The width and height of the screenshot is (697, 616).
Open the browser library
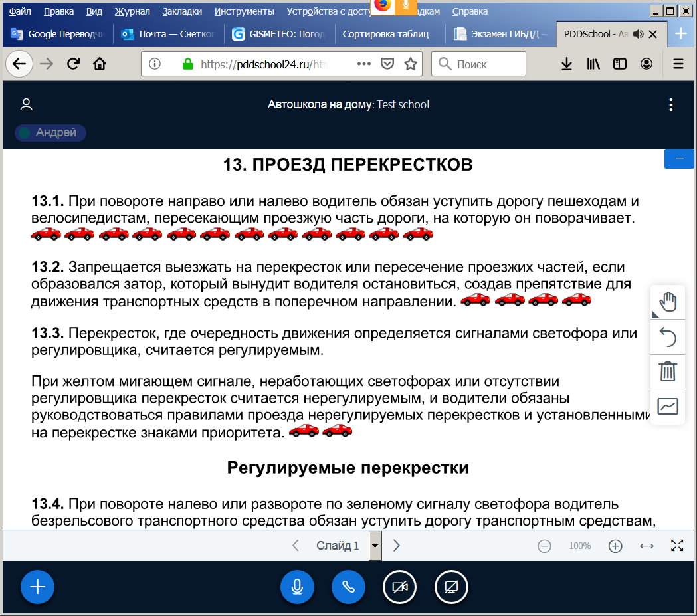593,64
